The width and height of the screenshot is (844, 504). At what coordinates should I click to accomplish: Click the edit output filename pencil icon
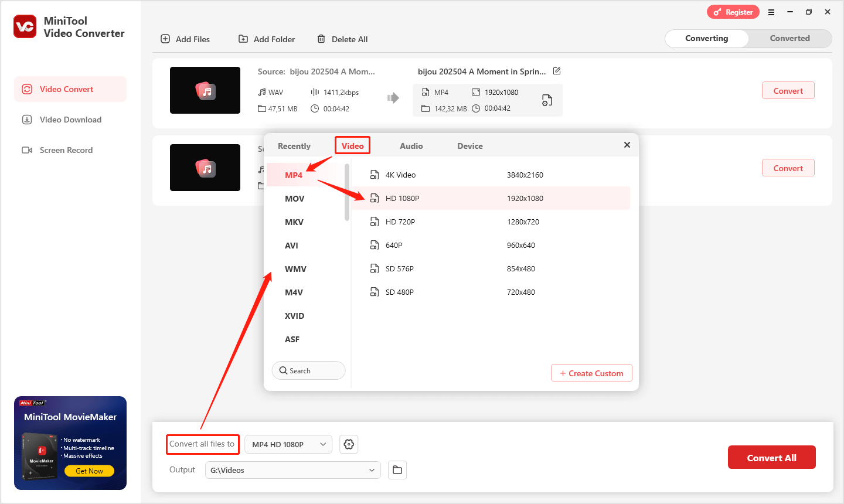click(557, 71)
